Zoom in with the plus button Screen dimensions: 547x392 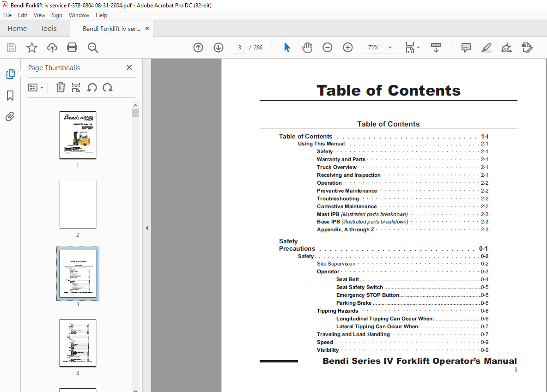point(348,48)
